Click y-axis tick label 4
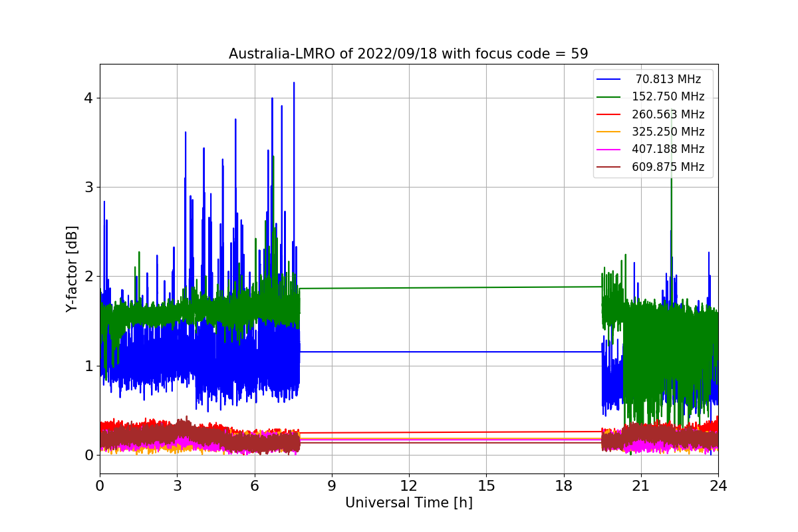 pos(88,98)
